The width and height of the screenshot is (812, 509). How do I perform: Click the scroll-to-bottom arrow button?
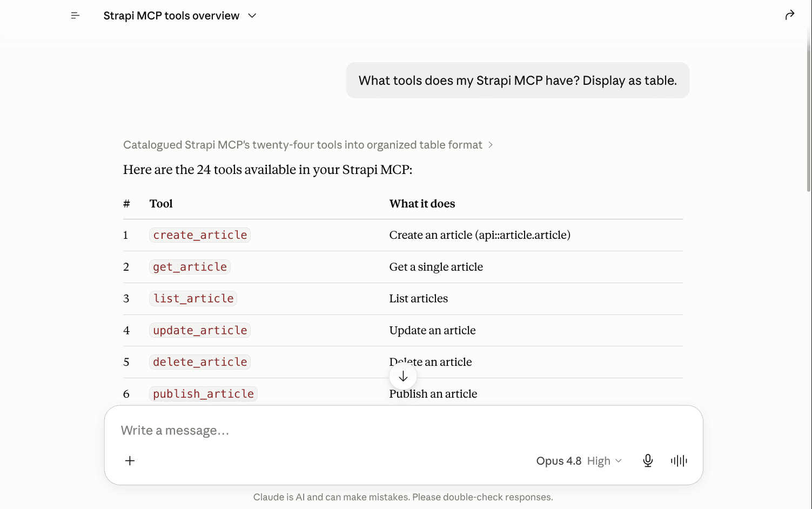pos(403,377)
